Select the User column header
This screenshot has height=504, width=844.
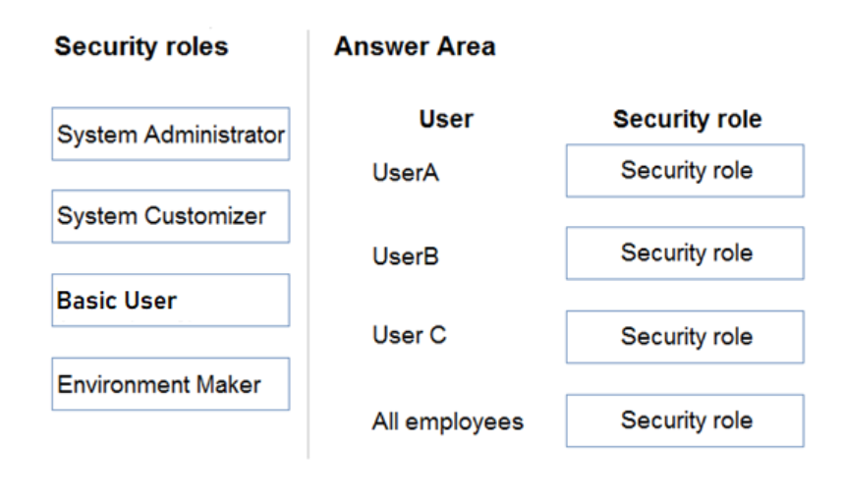446,119
